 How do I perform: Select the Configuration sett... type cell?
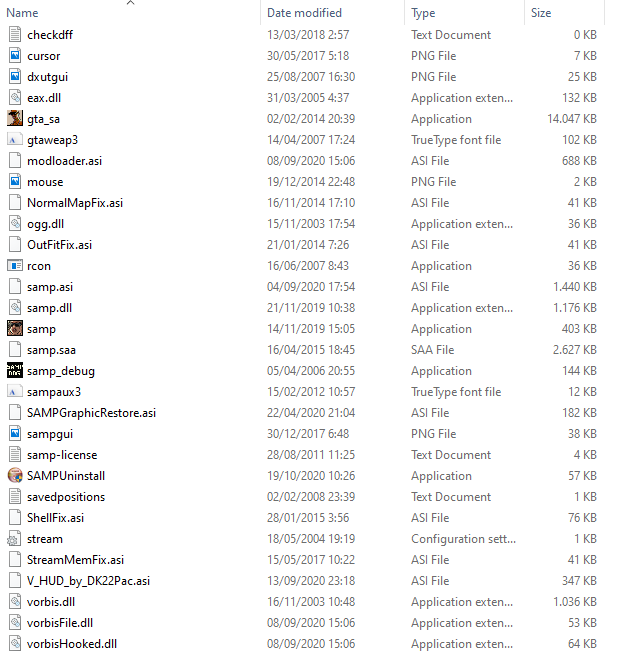point(464,539)
